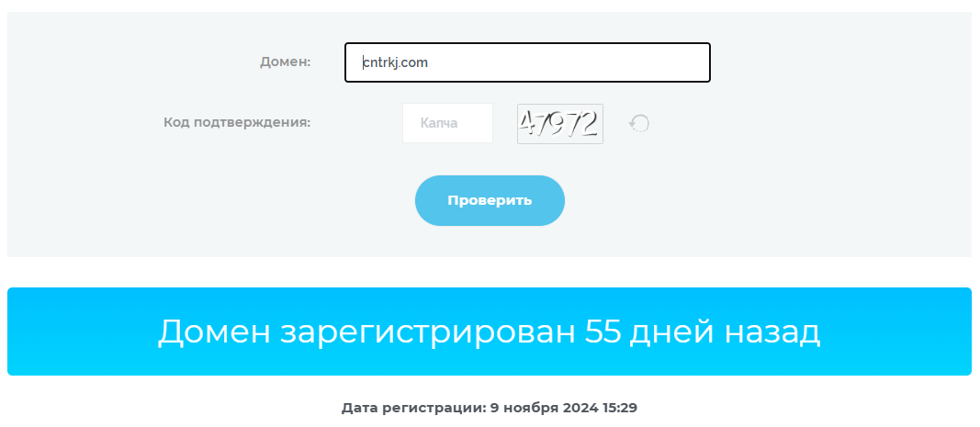980x427 pixels.
Task: Click the word дней in the result banner
Action: (672, 333)
